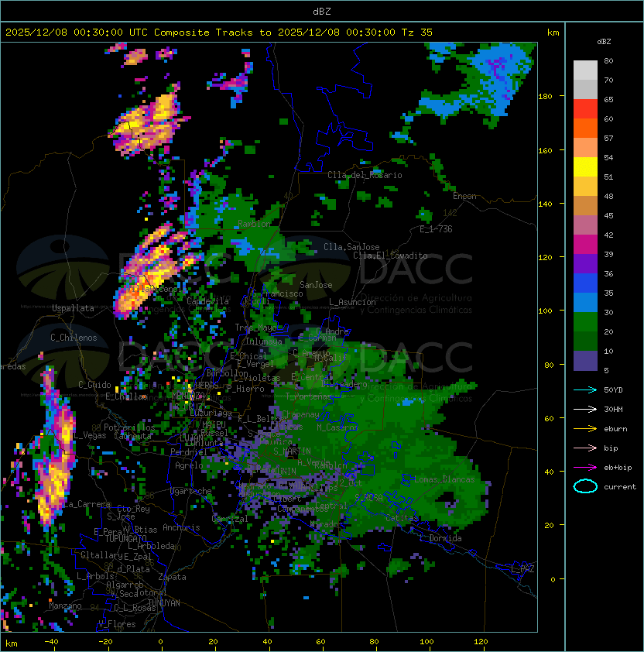Click the 'C_Chilenos' place label

coord(74,338)
